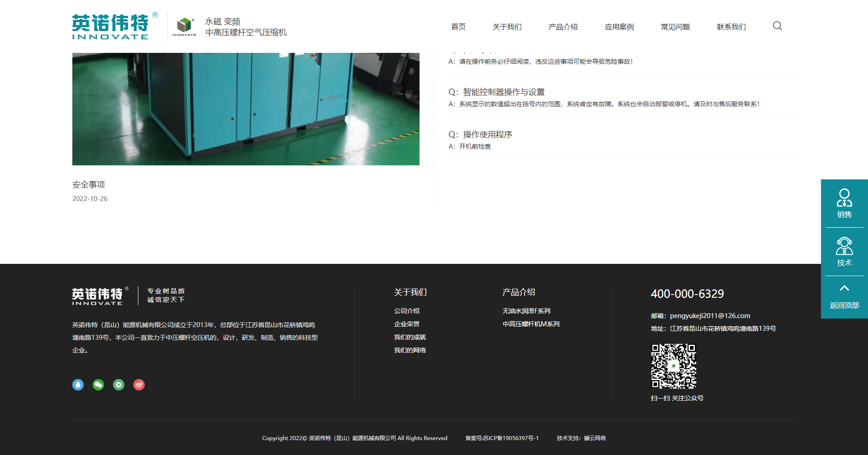Click the blue QQ social icon
This screenshot has width=868, height=455.
tap(78, 385)
